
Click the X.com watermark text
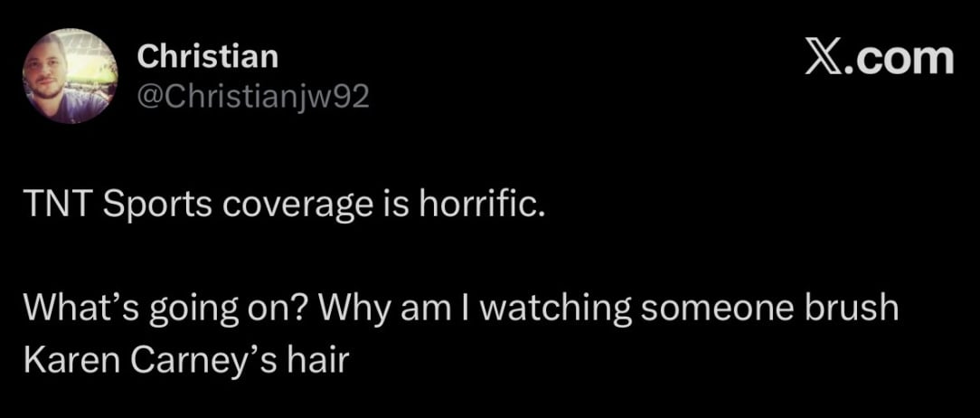879,60
